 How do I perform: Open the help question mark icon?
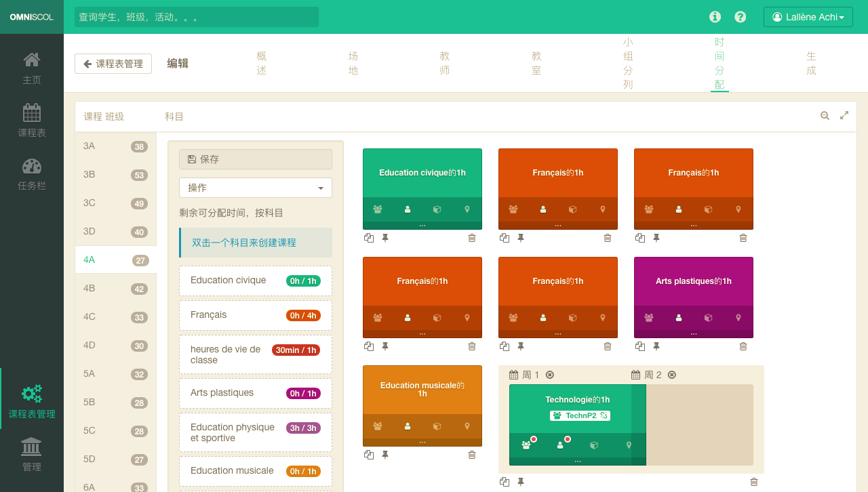point(741,17)
